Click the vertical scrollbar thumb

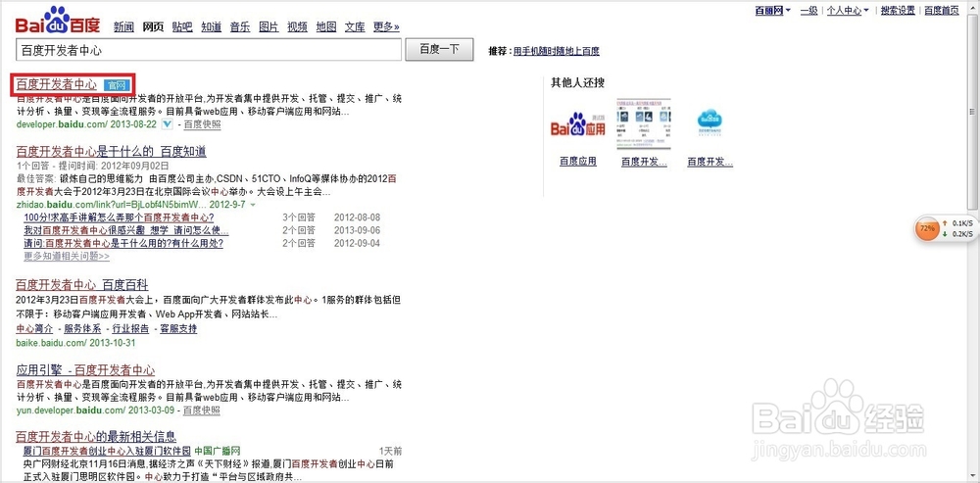tap(973, 113)
